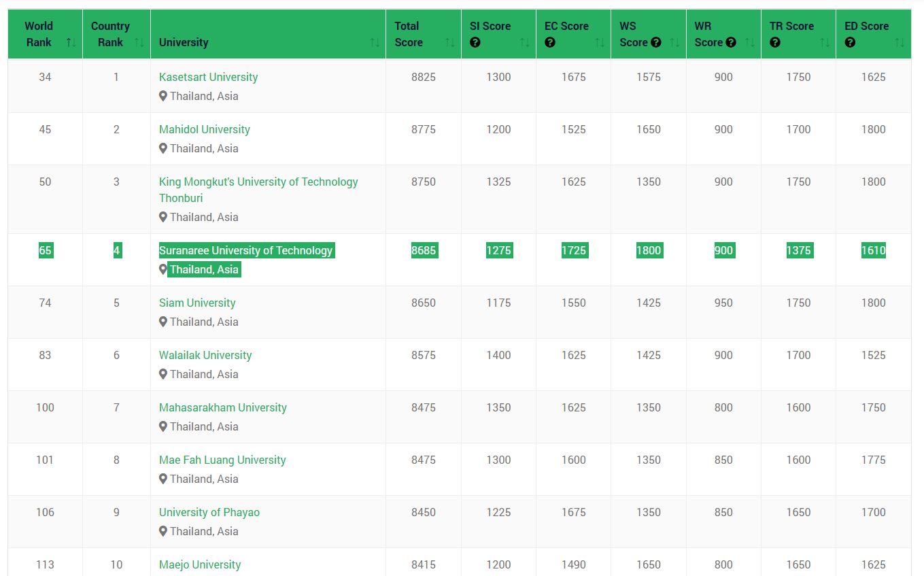Open Mae Fah Luang University link
The height and width of the screenshot is (576, 924).
tap(222, 460)
